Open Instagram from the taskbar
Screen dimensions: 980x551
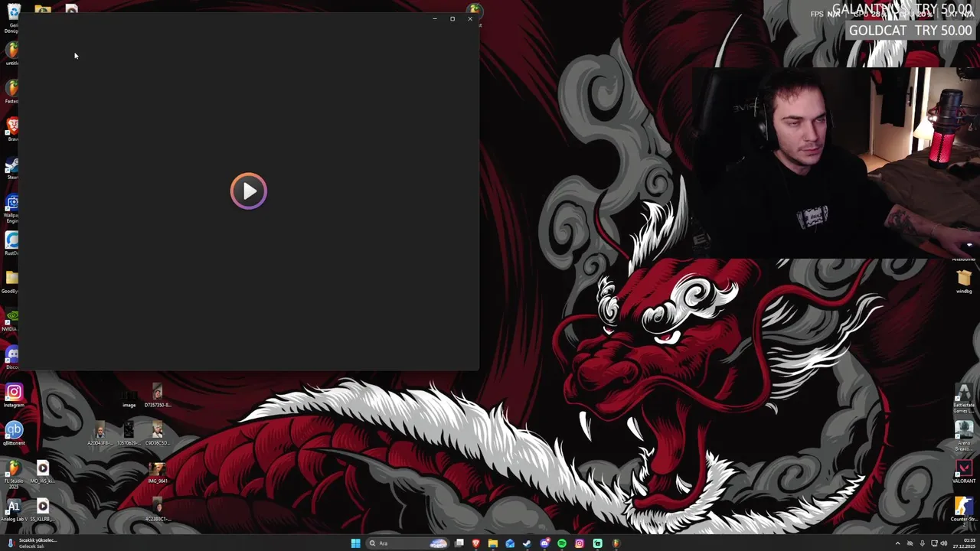point(580,543)
